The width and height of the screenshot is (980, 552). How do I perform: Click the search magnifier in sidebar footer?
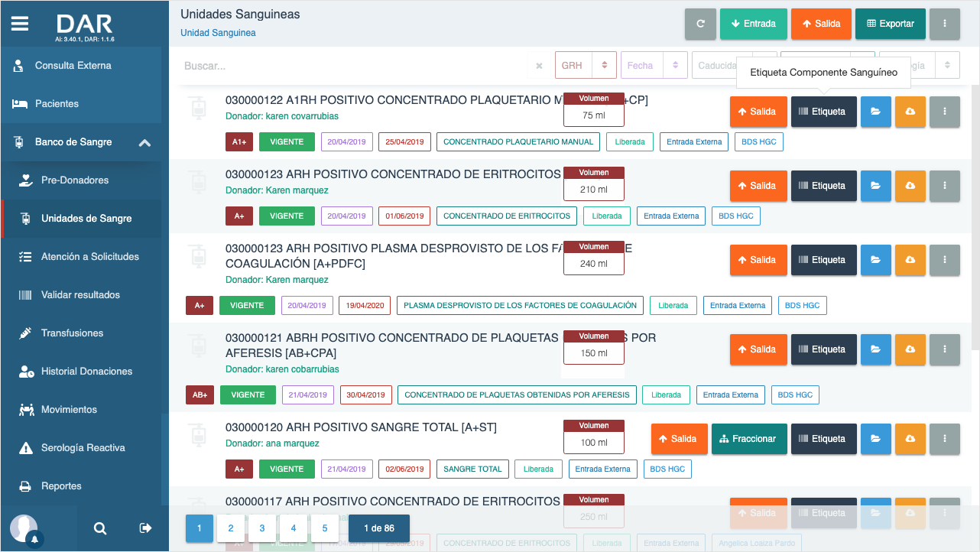100,528
